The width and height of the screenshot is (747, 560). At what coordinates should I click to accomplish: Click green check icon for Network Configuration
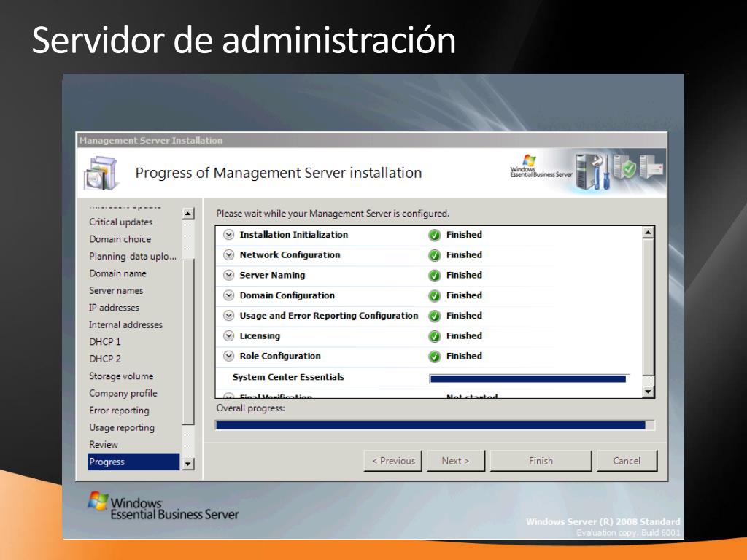click(x=435, y=255)
